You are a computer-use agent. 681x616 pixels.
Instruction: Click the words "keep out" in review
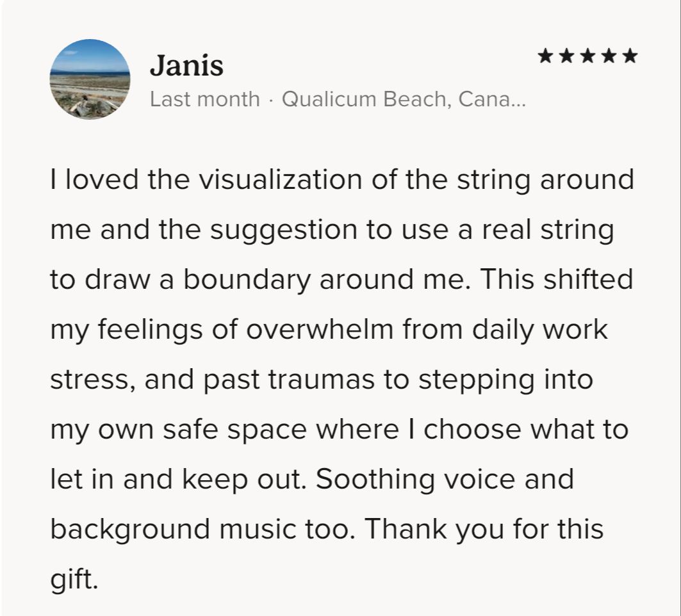pyautogui.click(x=241, y=480)
